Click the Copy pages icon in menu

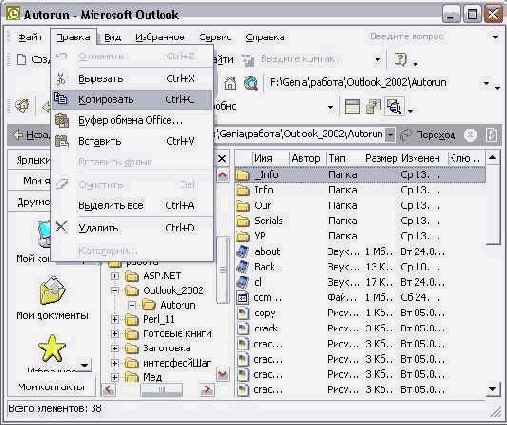click(61, 99)
